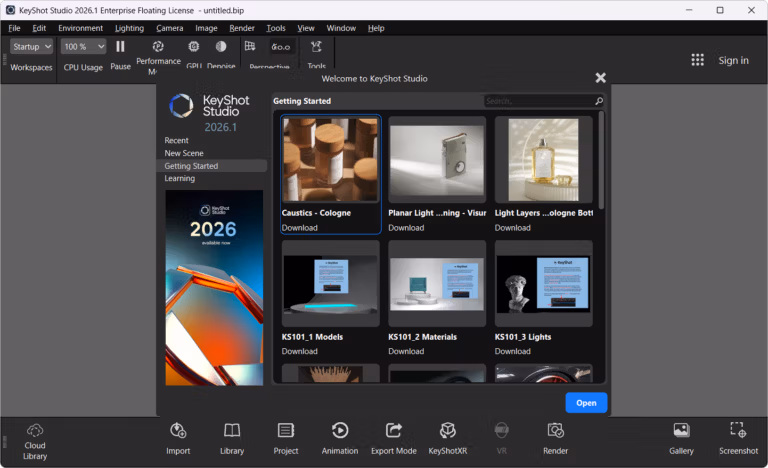
Task: Click the KeyShot 2026 promotional banner
Action: pos(214,288)
